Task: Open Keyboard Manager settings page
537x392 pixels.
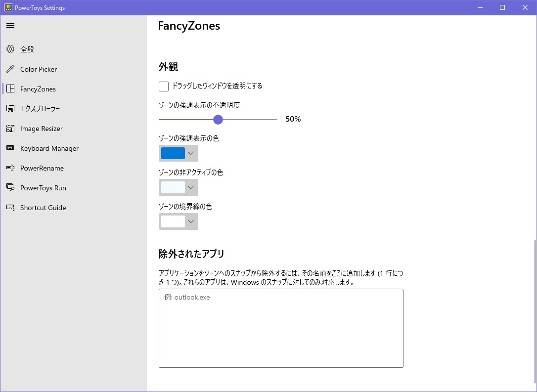Action: [x=73, y=148]
